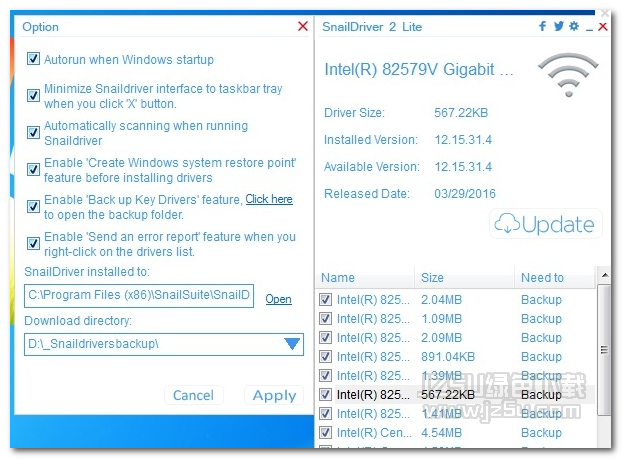This screenshot has height=459, width=622.
Task: Sort driver list by Size column
Action: click(x=465, y=277)
